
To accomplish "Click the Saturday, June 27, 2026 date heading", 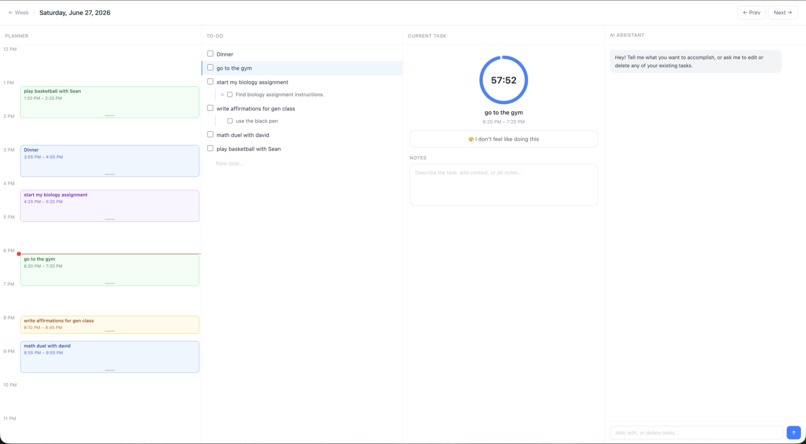I will [75, 13].
